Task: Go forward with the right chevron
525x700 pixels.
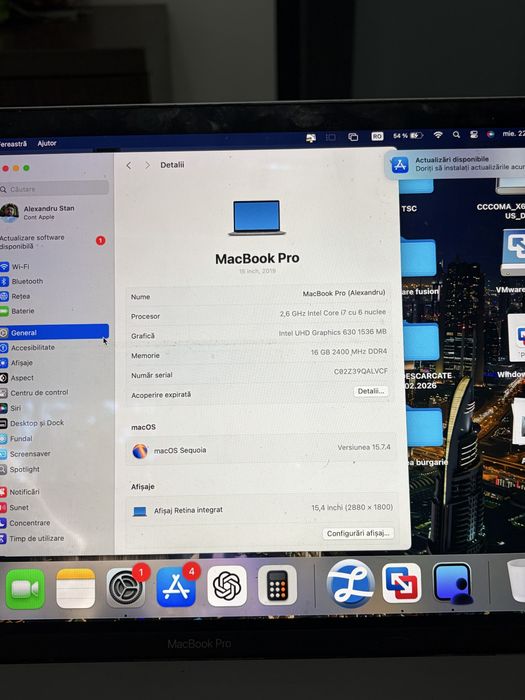Action: tap(147, 165)
